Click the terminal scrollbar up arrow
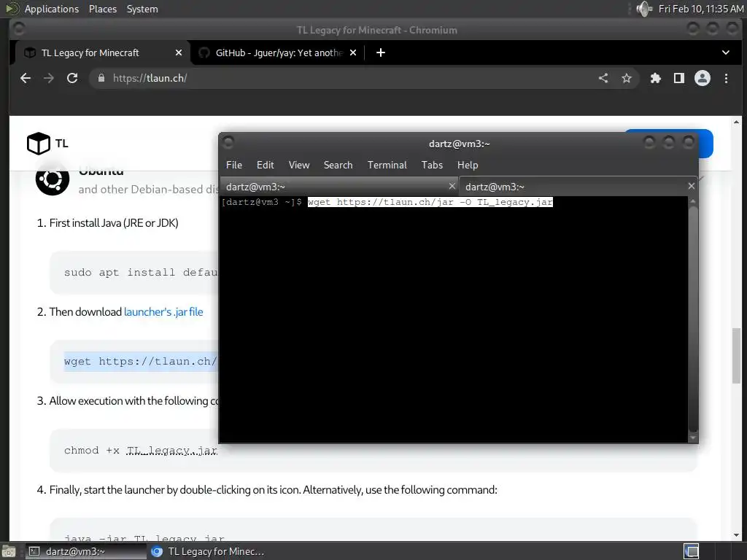747x560 pixels. pyautogui.click(x=693, y=201)
